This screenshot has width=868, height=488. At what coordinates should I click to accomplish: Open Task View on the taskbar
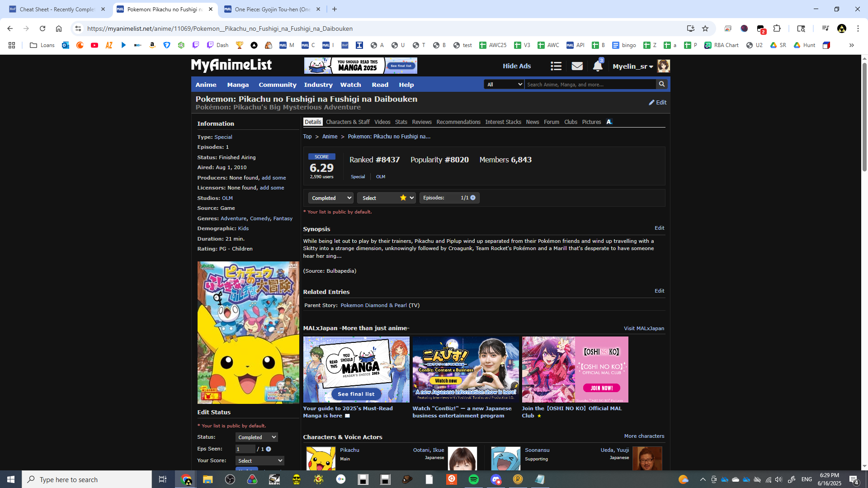[163, 479]
